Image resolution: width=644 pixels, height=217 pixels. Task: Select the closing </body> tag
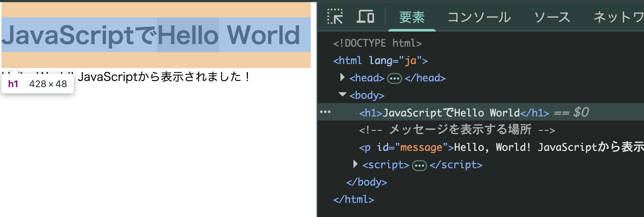[x=366, y=182]
